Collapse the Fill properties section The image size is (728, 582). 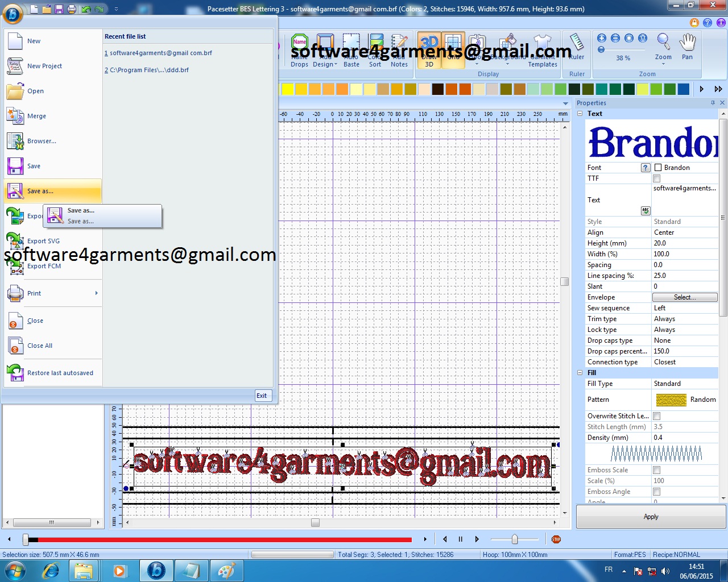pyautogui.click(x=580, y=373)
